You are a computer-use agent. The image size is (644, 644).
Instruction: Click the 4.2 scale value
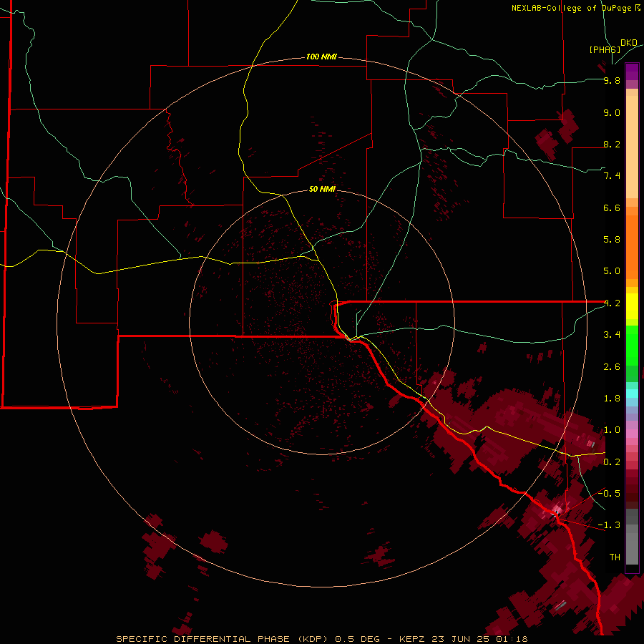(x=612, y=303)
